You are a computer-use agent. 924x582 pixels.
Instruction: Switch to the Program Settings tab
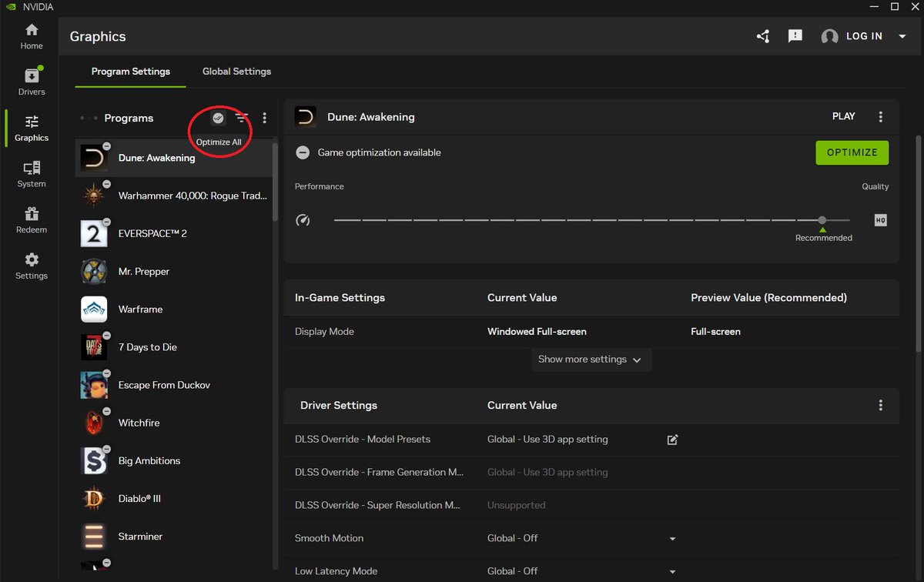pyautogui.click(x=131, y=72)
